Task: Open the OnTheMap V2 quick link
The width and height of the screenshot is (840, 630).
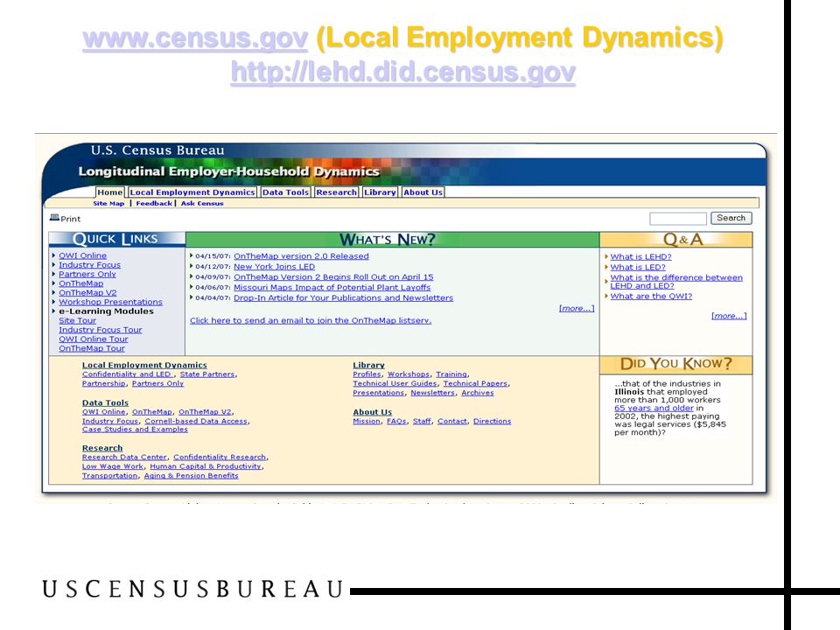Action: click(87, 292)
